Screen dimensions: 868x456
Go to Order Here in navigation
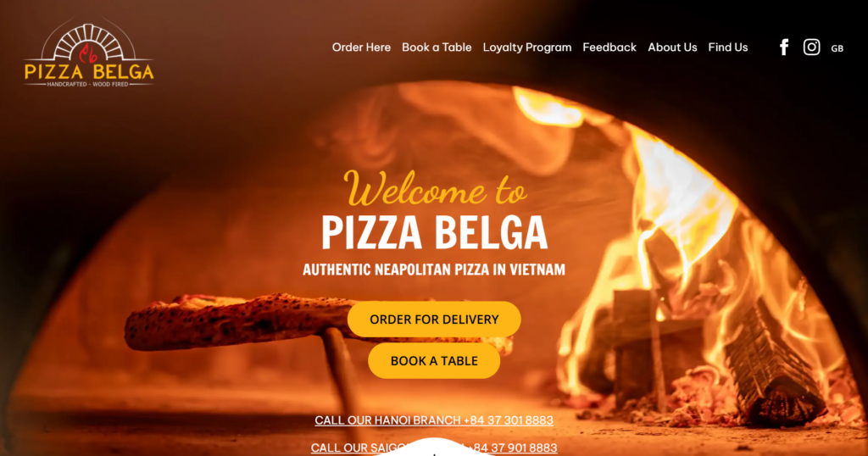click(361, 47)
